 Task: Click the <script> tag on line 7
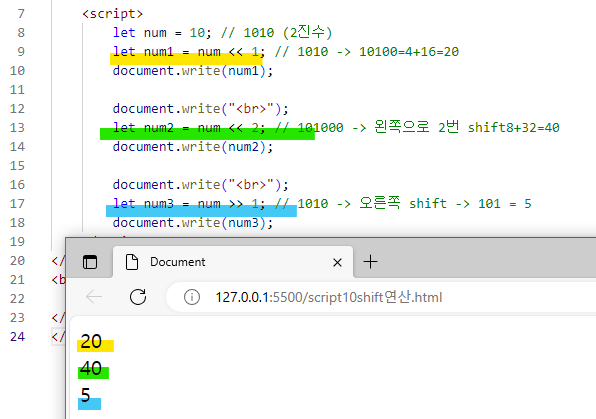click(113, 14)
